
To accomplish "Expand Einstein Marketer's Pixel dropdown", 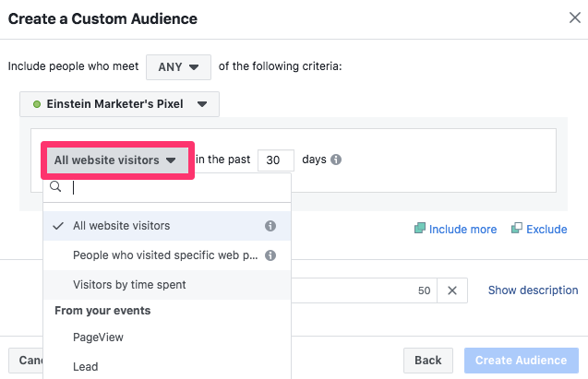I will [120, 104].
